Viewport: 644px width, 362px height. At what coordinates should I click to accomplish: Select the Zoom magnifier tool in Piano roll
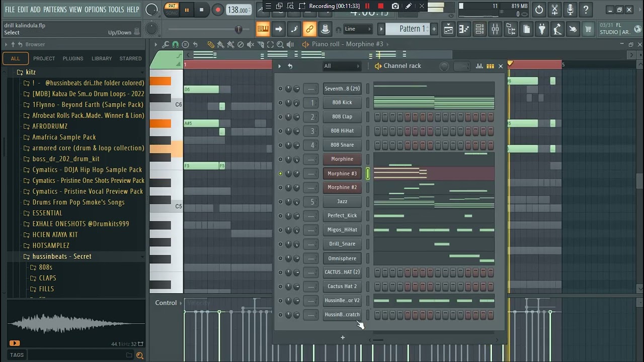click(x=280, y=44)
